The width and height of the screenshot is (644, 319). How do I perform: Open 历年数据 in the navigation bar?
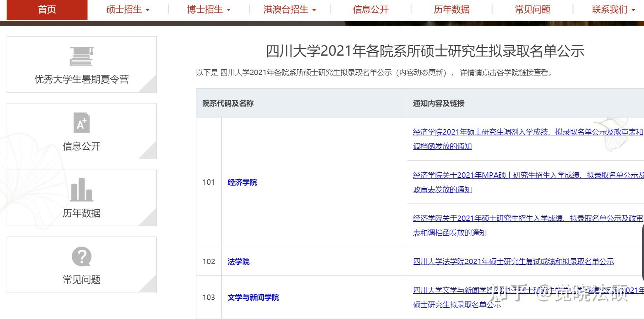coord(451,10)
